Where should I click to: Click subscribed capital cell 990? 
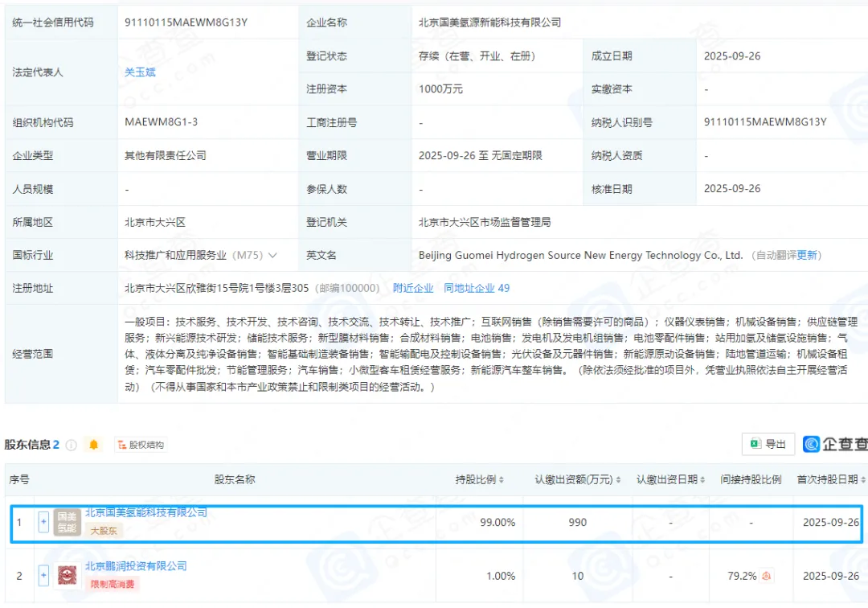tap(577, 522)
